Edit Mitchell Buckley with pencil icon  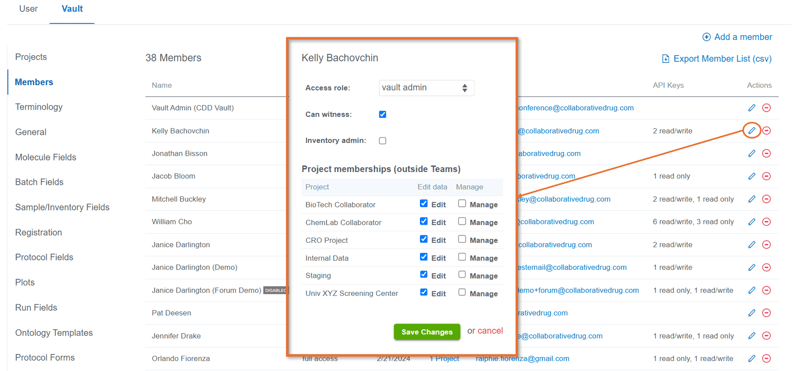pyautogui.click(x=751, y=199)
